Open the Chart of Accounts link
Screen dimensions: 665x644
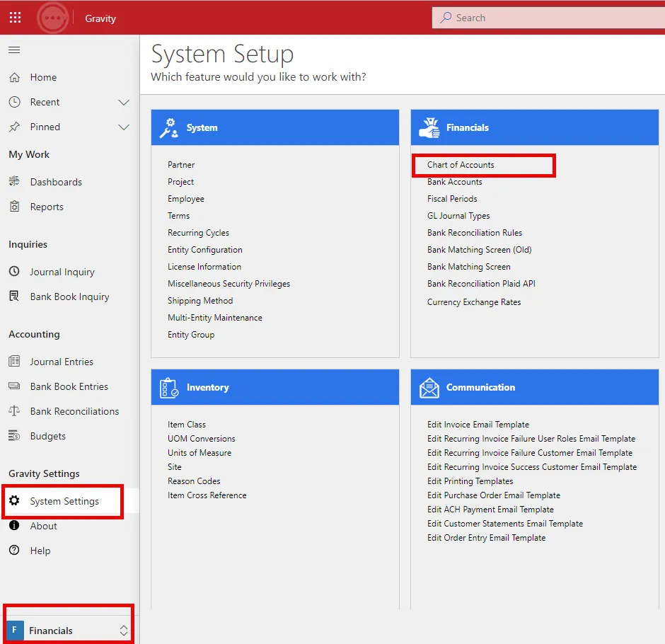click(x=461, y=165)
